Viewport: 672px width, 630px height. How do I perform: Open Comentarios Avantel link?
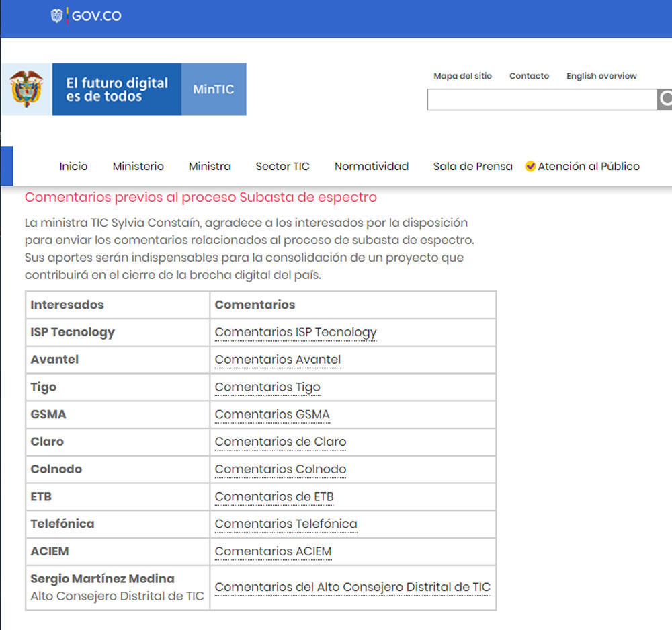pyautogui.click(x=278, y=360)
